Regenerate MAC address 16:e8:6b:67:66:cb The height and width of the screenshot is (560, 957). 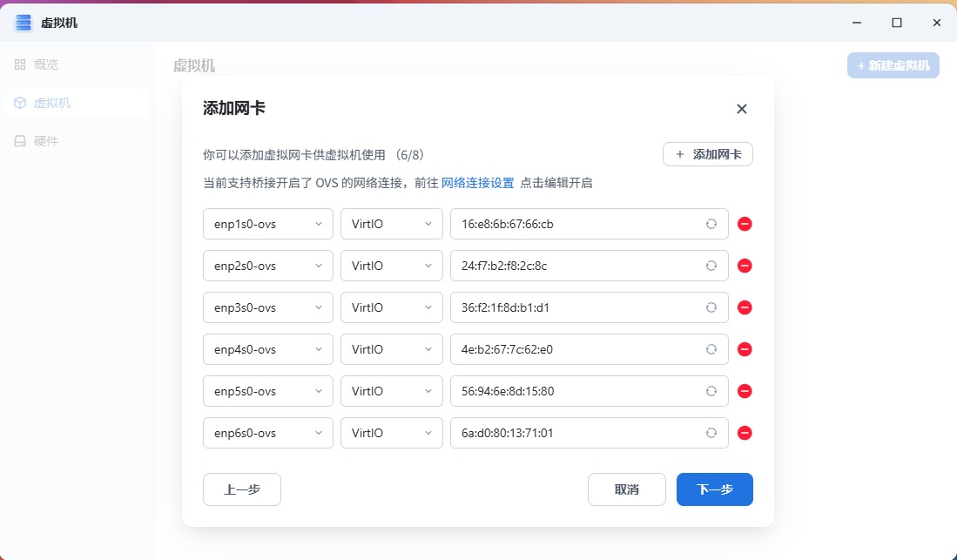[x=711, y=224]
